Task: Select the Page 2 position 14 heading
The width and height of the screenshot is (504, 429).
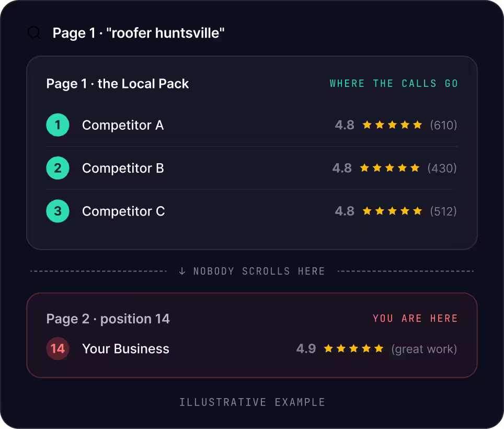Action: point(108,319)
